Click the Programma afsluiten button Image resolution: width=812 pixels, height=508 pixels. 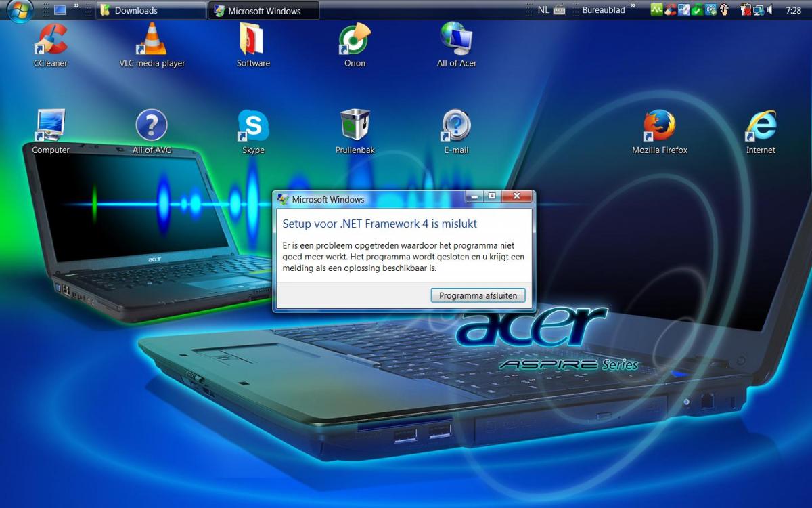coord(478,295)
